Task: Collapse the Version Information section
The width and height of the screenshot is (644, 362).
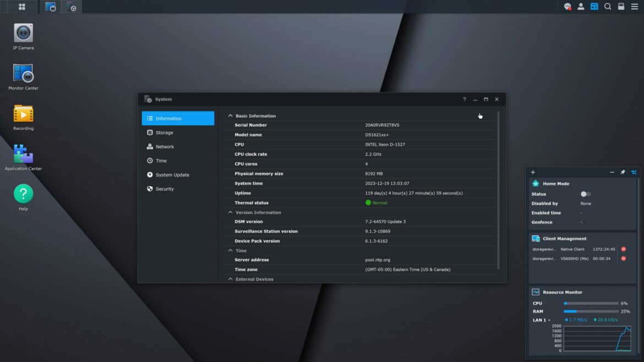Action: click(231, 212)
